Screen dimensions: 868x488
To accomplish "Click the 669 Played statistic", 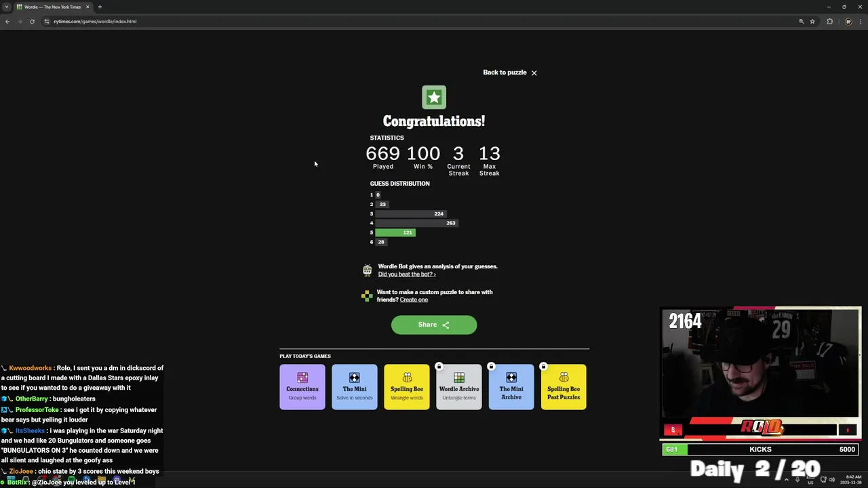I will pyautogui.click(x=382, y=158).
